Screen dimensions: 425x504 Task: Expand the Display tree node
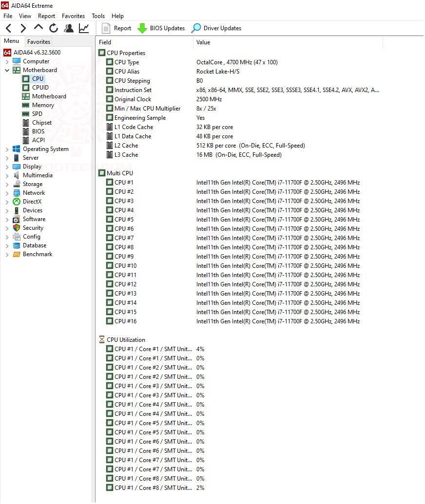coord(7,167)
